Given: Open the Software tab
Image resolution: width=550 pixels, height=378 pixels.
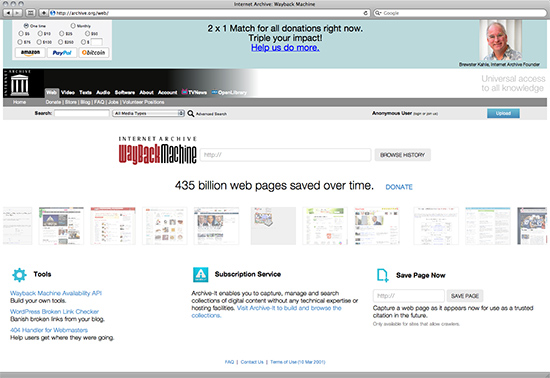Looking at the screenshot, I should coord(125,93).
